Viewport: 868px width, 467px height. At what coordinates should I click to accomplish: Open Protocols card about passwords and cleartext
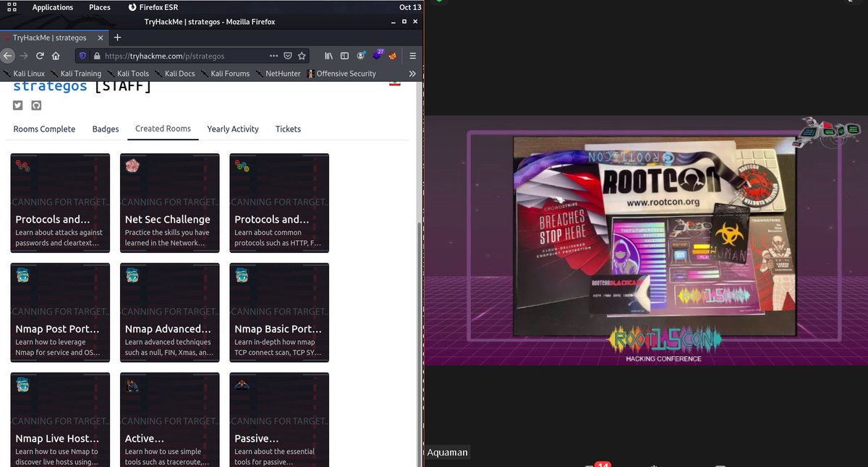coord(60,203)
